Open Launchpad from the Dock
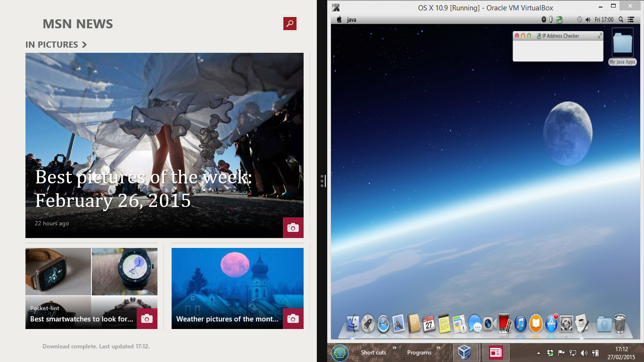The height and width of the screenshot is (362, 644). [368, 324]
